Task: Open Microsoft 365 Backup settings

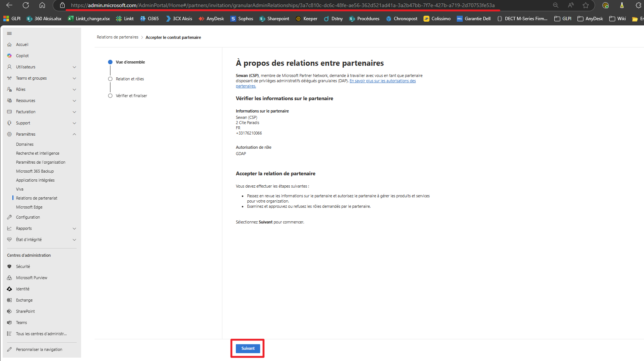Action: (x=35, y=171)
